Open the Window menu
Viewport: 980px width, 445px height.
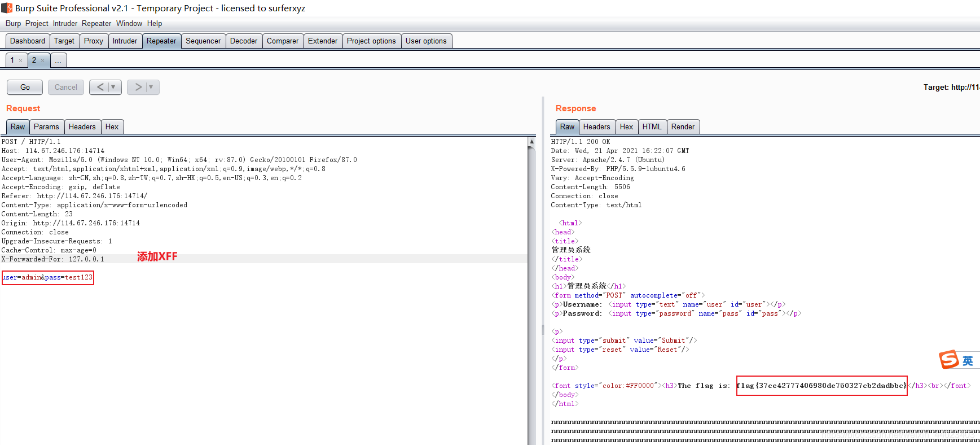point(129,23)
